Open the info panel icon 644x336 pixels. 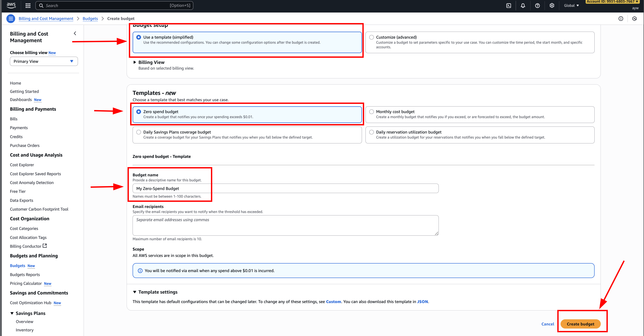click(x=621, y=18)
